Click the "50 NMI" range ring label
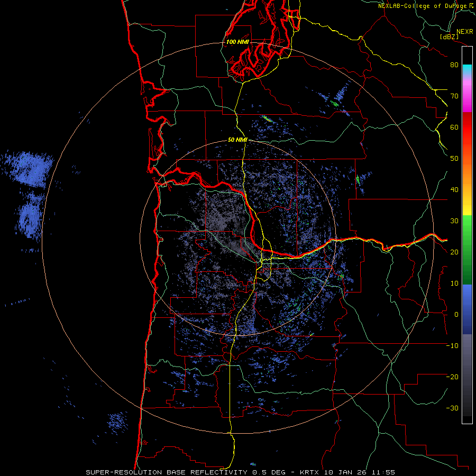This screenshot has width=476, height=476. [x=237, y=140]
